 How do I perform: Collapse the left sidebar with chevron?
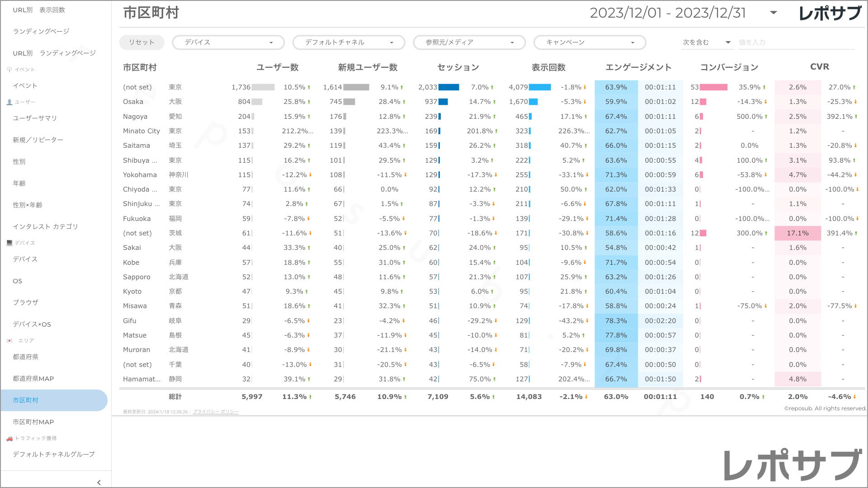tap(99, 483)
